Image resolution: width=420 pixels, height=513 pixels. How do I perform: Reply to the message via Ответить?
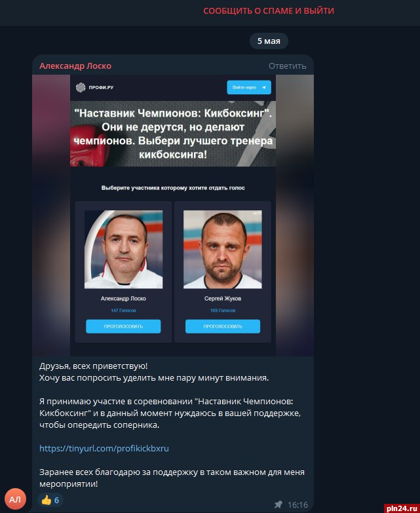point(287,66)
